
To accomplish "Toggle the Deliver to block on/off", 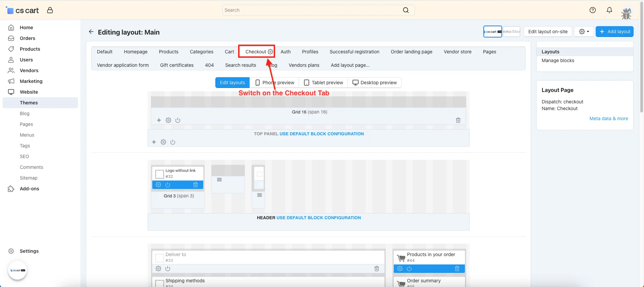I will [168, 269].
